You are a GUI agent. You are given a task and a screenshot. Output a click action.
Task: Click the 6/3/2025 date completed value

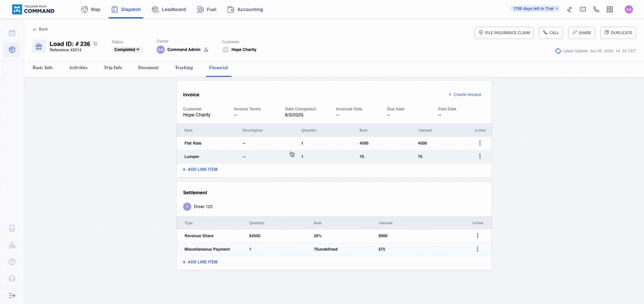click(x=294, y=115)
